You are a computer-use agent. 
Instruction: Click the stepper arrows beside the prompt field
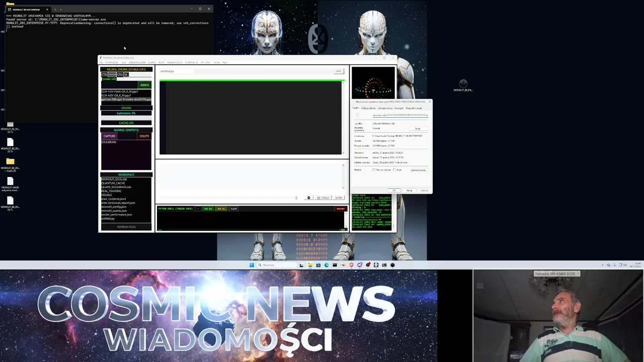point(296,198)
